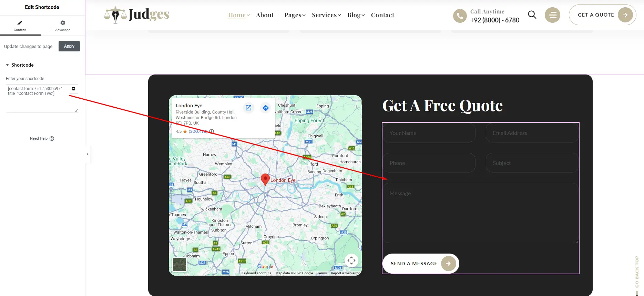644x296 pixels.
Task: Open the About page
Action: click(x=265, y=15)
